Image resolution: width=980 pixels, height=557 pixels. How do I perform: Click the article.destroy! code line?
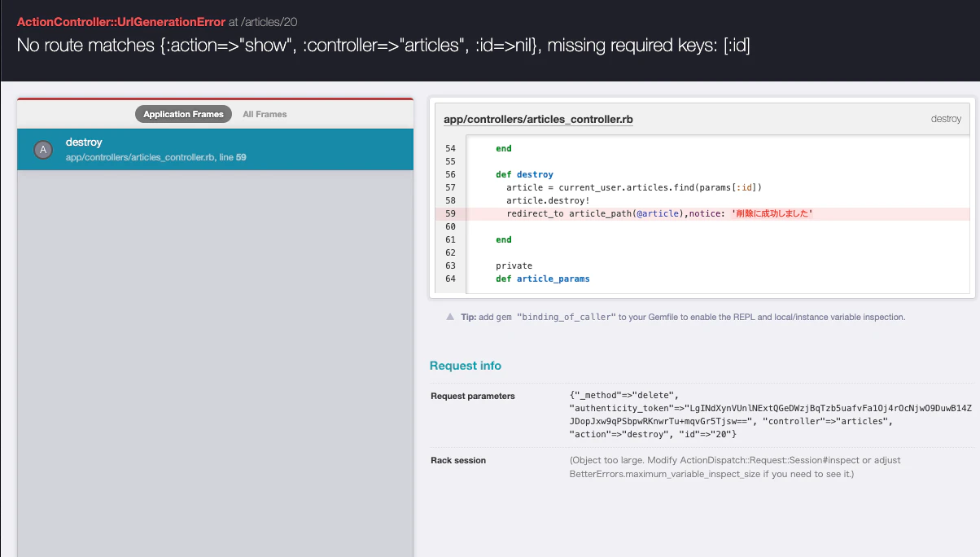point(548,200)
